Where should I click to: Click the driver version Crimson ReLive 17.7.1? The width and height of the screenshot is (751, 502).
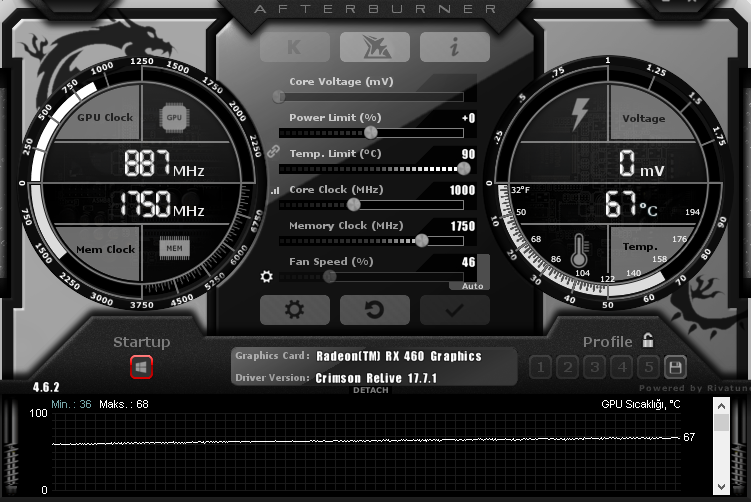click(x=376, y=378)
